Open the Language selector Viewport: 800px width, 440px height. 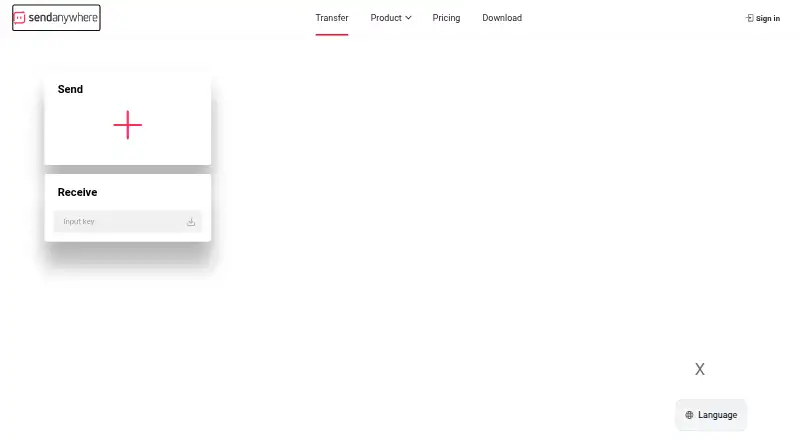711,415
